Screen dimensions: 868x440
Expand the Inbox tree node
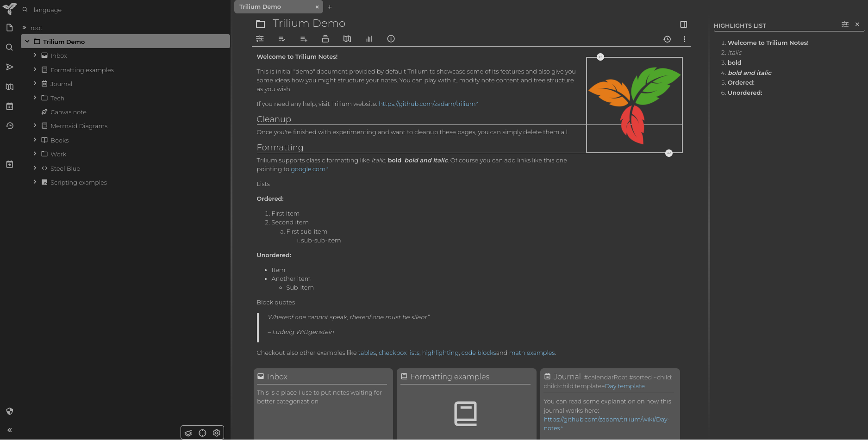click(x=35, y=55)
